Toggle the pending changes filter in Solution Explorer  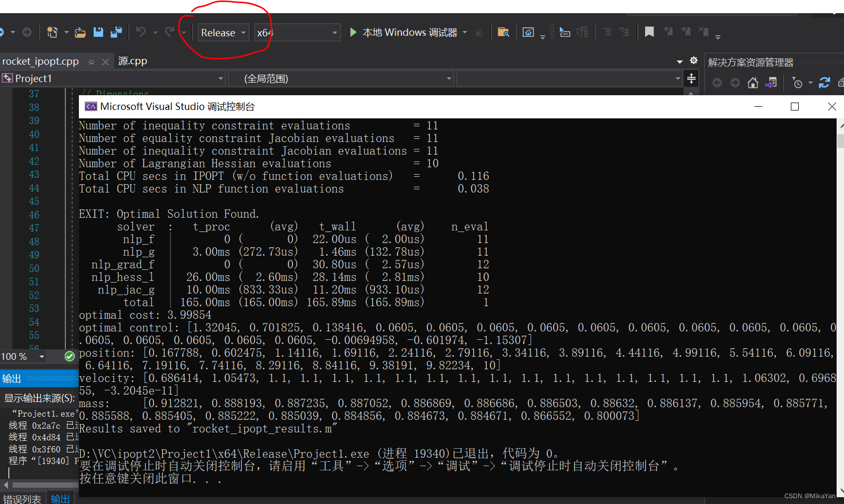click(798, 83)
